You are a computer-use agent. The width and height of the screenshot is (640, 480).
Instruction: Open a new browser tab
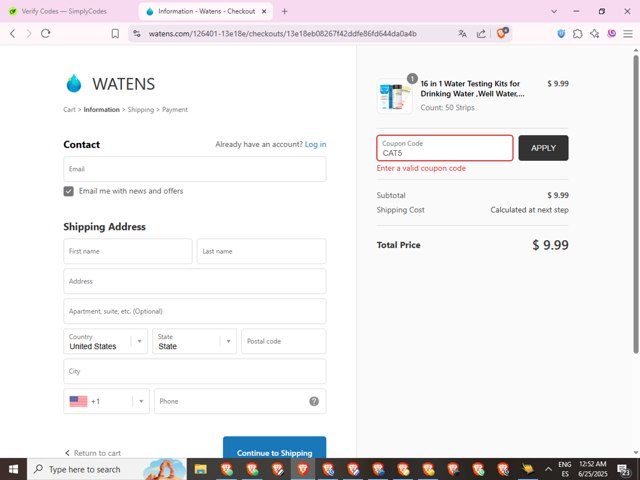[284, 11]
